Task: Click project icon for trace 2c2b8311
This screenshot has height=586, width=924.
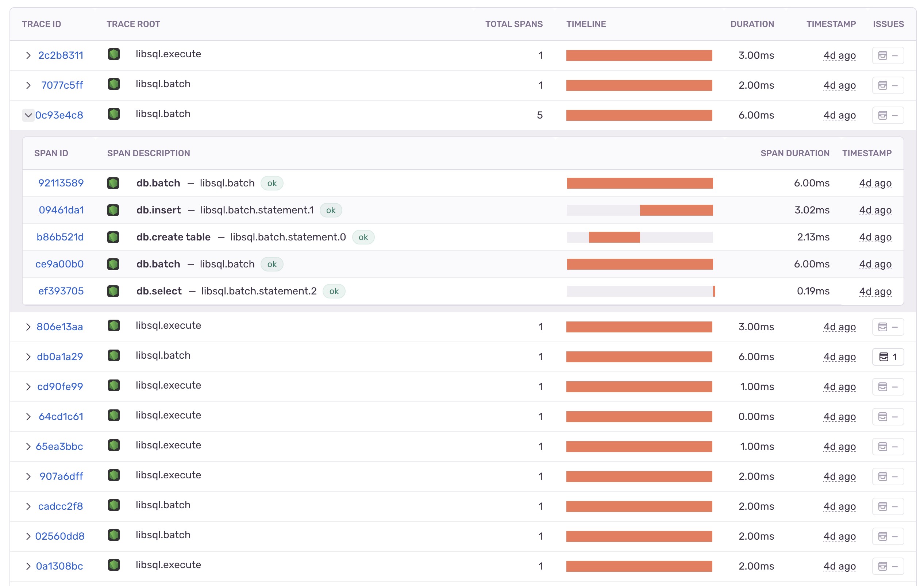Action: click(x=113, y=54)
